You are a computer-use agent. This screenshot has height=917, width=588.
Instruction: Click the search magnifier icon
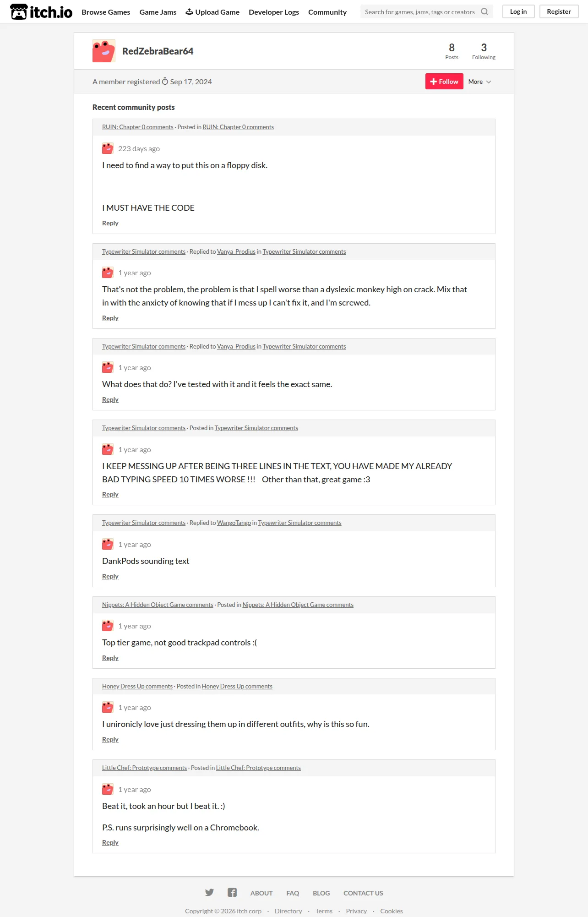pos(485,12)
